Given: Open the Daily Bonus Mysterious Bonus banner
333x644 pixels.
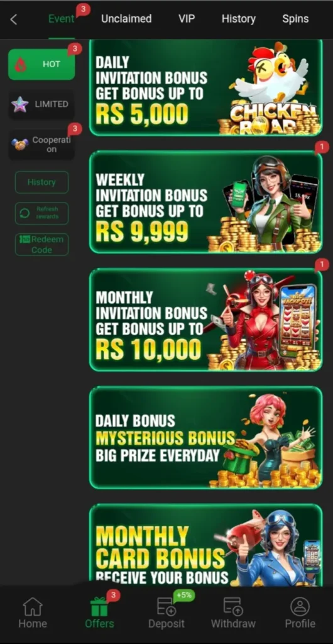Looking at the screenshot, I should click(206, 438).
